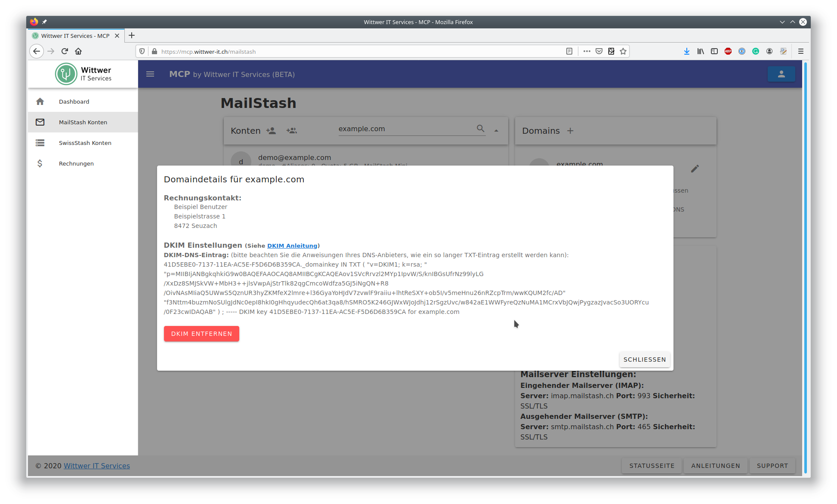Click the edit pencil icon for domain

coord(695,169)
